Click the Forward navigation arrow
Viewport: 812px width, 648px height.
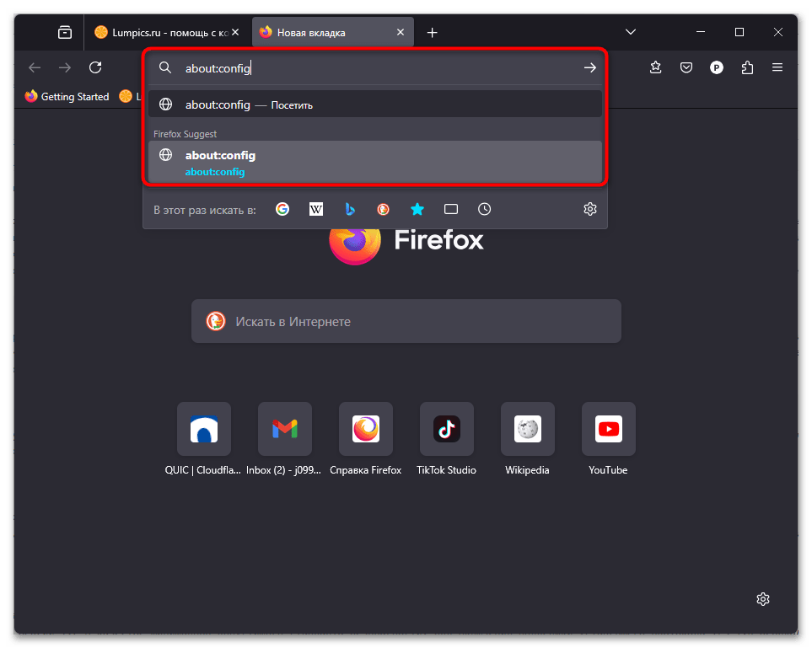pos(65,67)
